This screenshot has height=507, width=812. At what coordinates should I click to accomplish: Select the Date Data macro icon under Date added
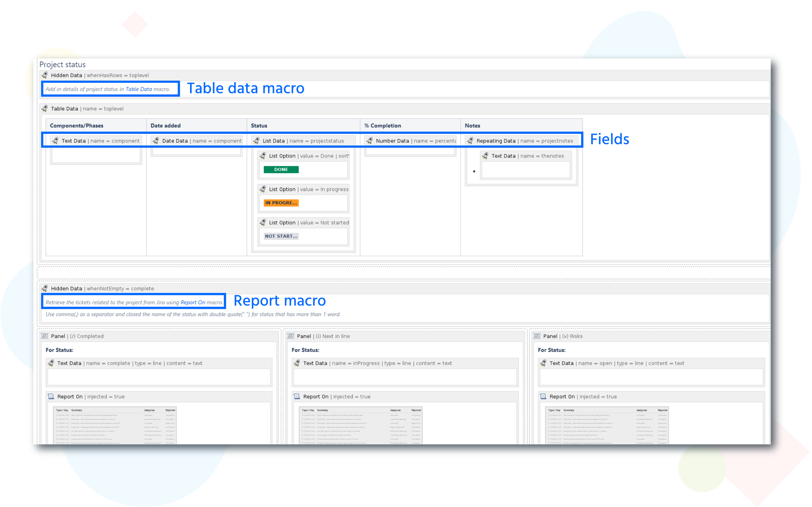[x=155, y=141]
